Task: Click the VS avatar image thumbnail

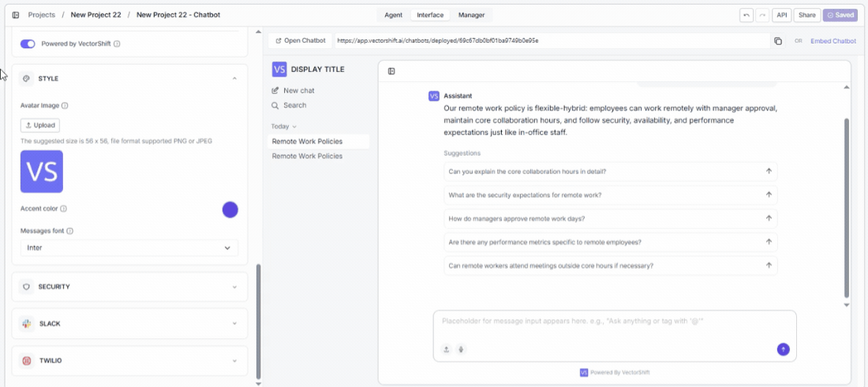Action: coord(42,172)
